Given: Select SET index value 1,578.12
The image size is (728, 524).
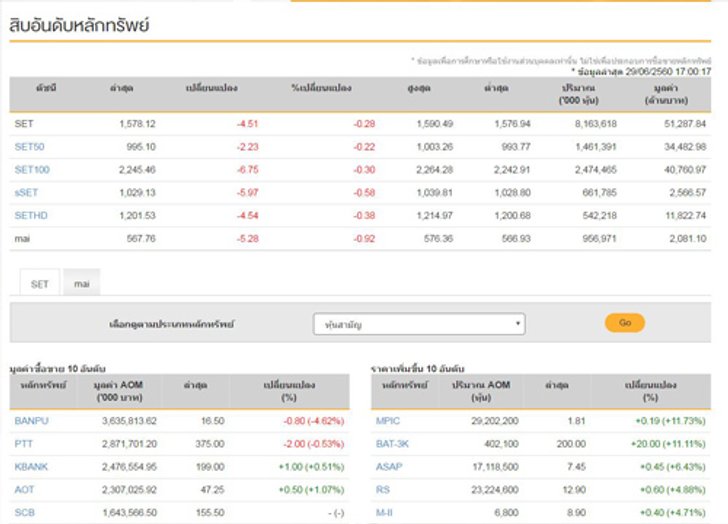Looking at the screenshot, I should tap(137, 124).
